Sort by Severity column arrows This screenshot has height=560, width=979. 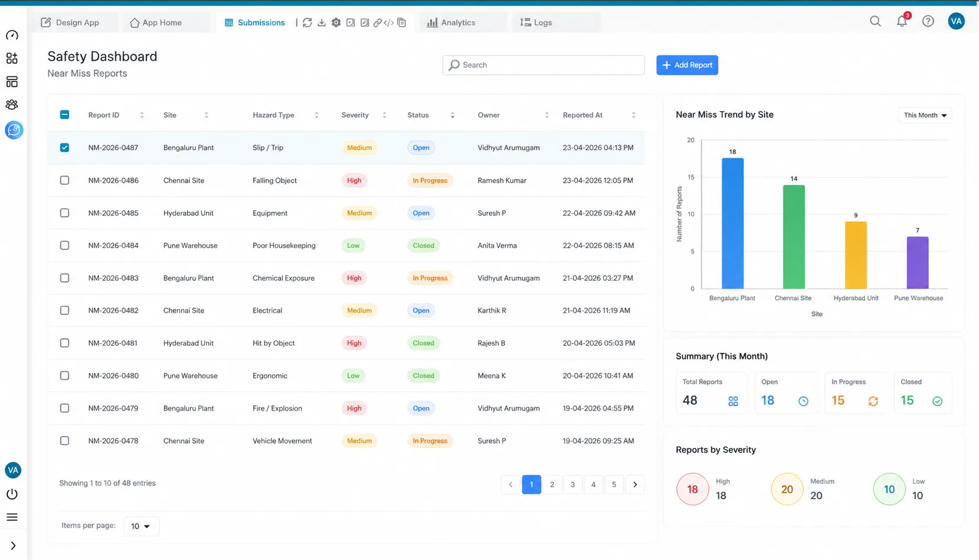(384, 115)
